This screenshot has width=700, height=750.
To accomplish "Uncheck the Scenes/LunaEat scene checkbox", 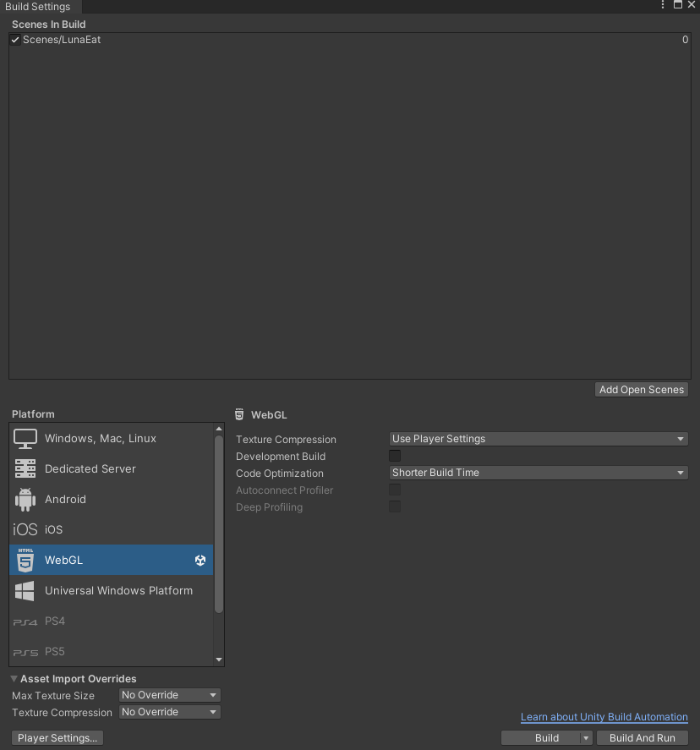I will pos(15,40).
